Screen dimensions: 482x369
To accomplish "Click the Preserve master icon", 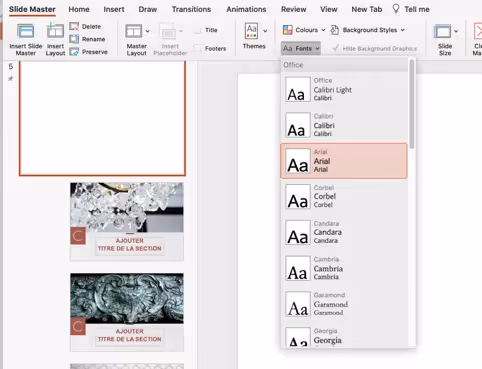I will tap(74, 52).
